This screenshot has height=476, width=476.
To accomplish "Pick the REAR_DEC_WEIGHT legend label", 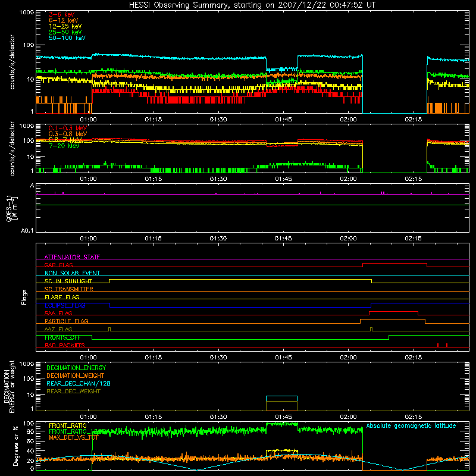I will pos(73,392).
